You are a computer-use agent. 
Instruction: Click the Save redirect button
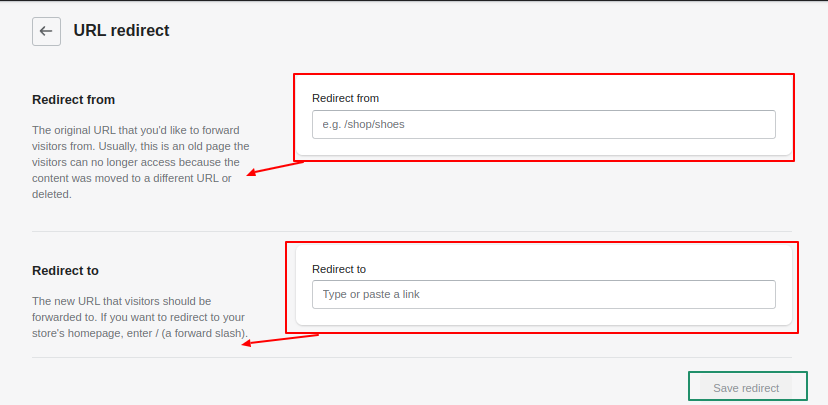[746, 388]
